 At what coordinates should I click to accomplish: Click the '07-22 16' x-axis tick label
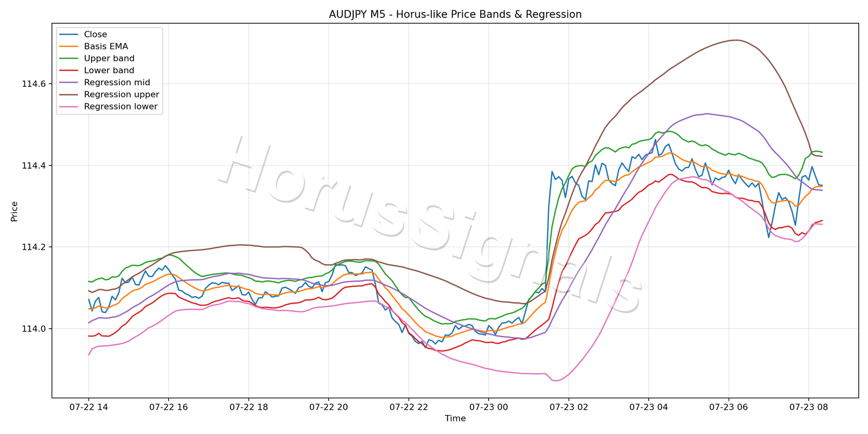(x=169, y=407)
